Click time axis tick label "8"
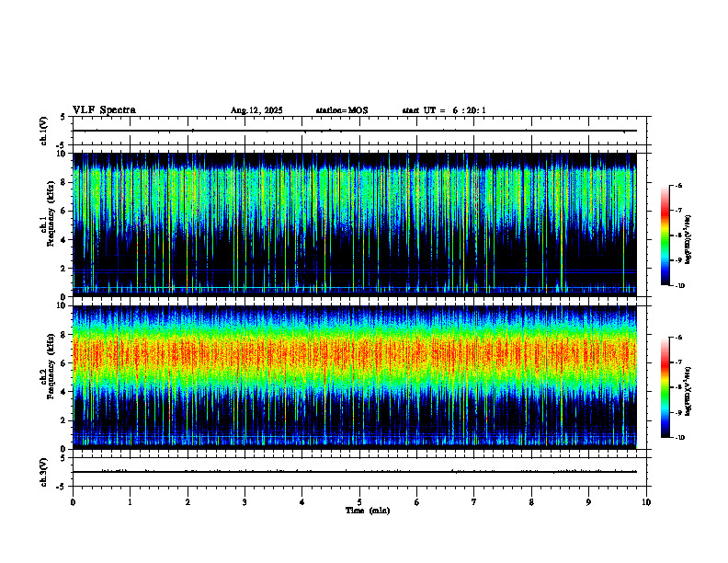The height and width of the screenshot is (563, 728). 531,502
